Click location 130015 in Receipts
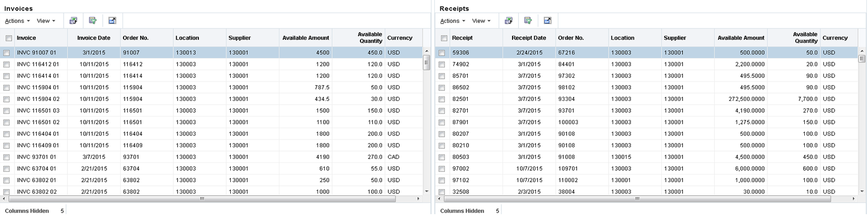868x217 pixels. pos(621,157)
